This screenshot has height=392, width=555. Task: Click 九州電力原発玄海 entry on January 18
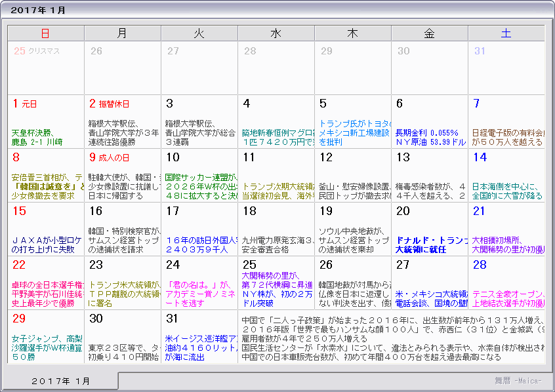tap(278, 245)
